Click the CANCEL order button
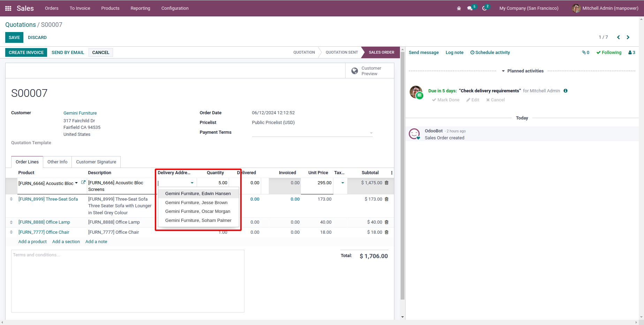Screen dimensions: 644x325 click(101, 53)
